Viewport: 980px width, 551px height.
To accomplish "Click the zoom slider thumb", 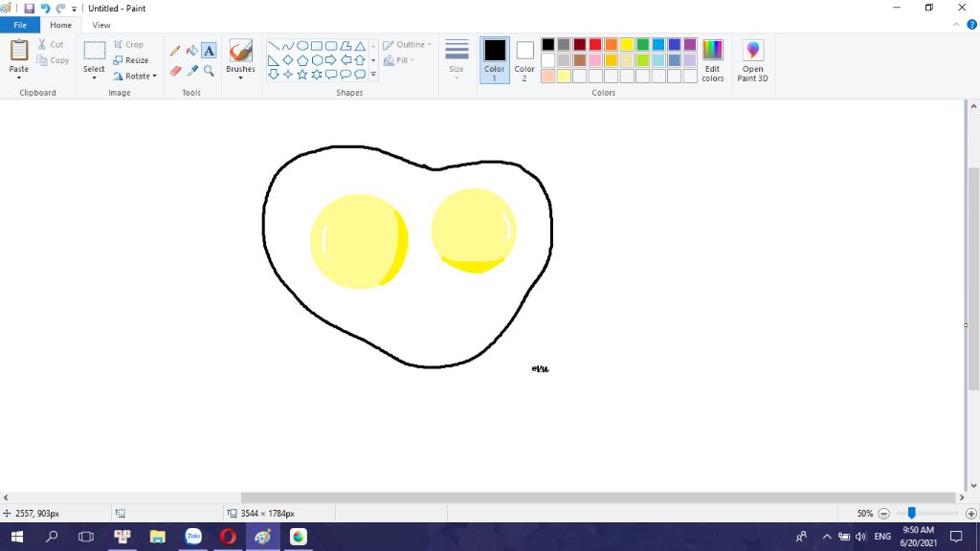I will coord(912,513).
